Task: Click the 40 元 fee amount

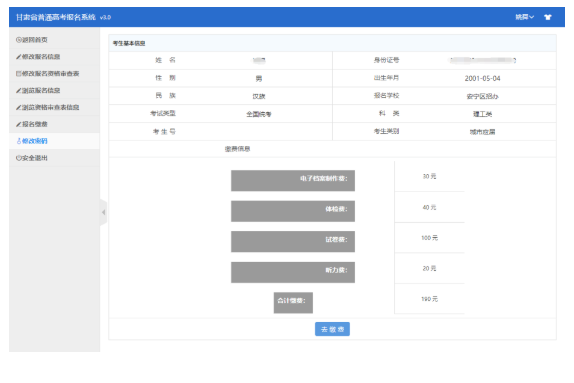Action: [429, 208]
